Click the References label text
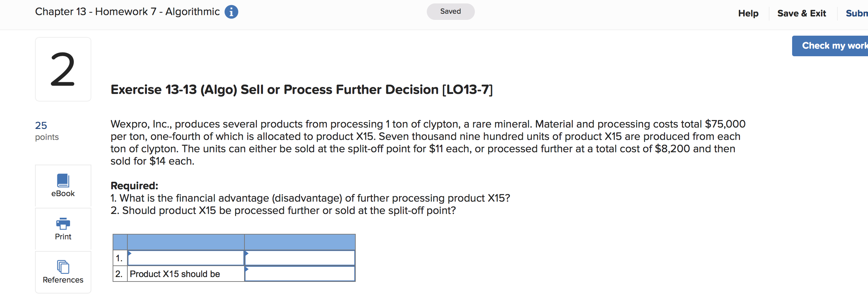 click(x=63, y=280)
